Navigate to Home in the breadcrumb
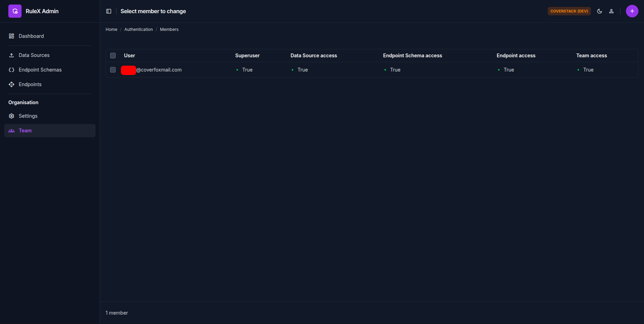 (112, 30)
